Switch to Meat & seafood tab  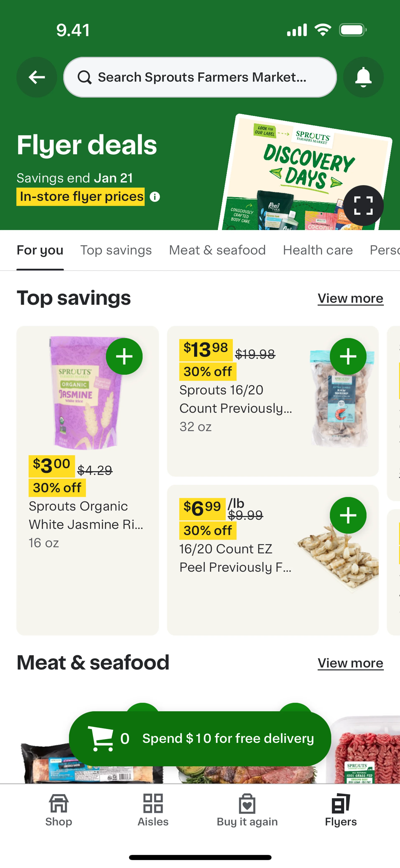pos(217,250)
